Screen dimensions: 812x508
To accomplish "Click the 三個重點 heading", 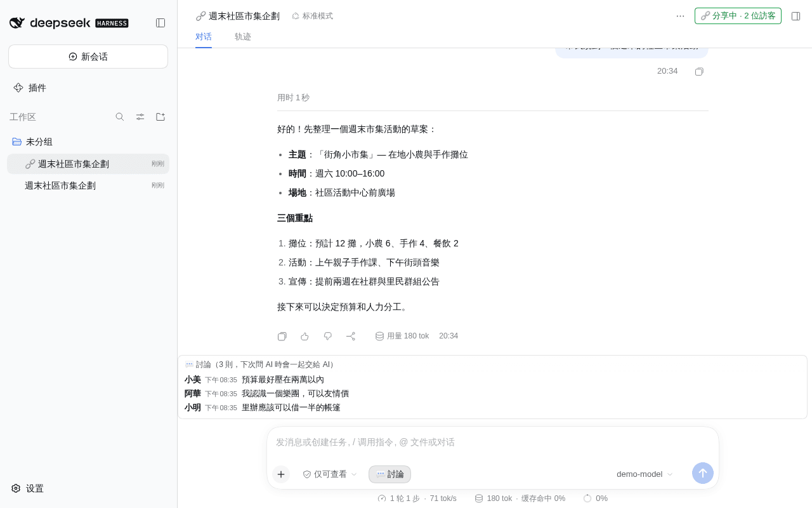I will click(x=295, y=218).
